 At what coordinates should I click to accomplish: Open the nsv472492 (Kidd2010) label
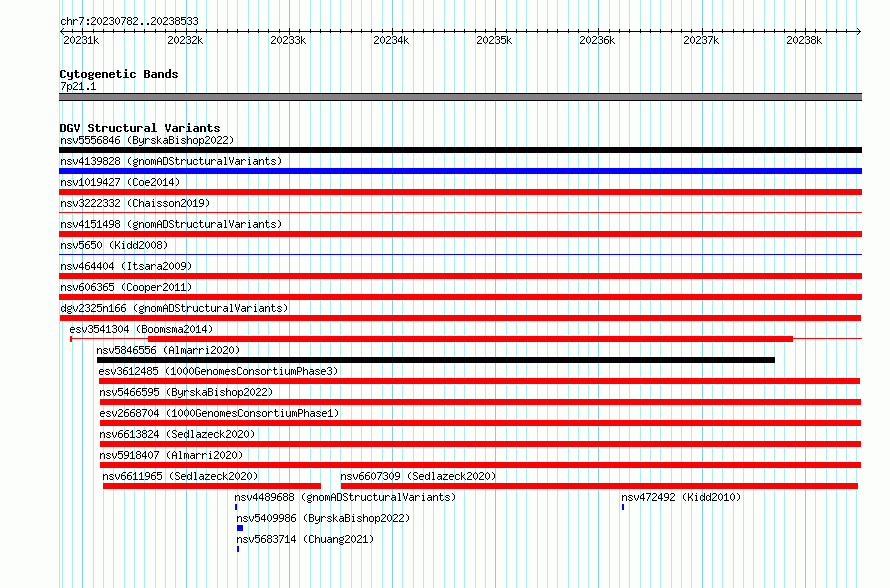pyautogui.click(x=681, y=497)
